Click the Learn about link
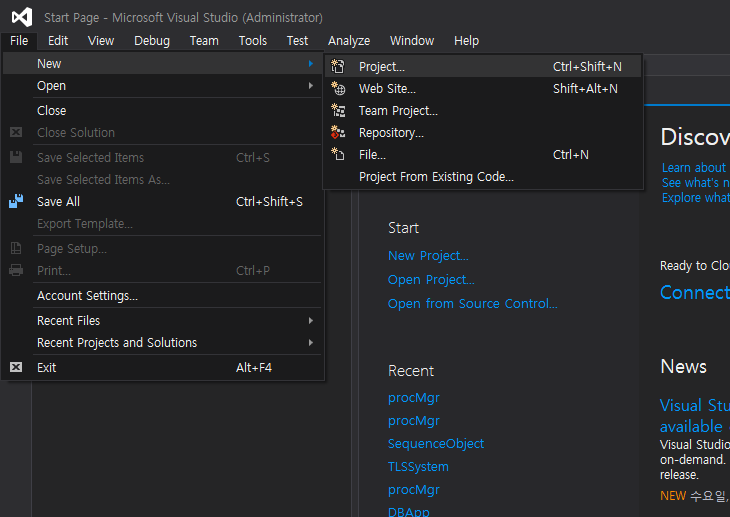The height and width of the screenshot is (517, 730). [696, 168]
